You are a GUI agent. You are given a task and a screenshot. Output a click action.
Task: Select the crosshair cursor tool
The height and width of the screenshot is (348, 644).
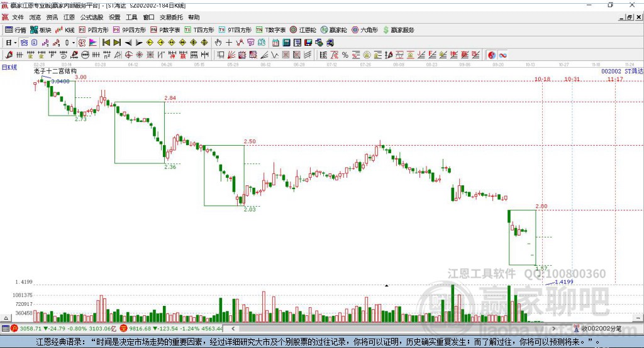[229, 43]
